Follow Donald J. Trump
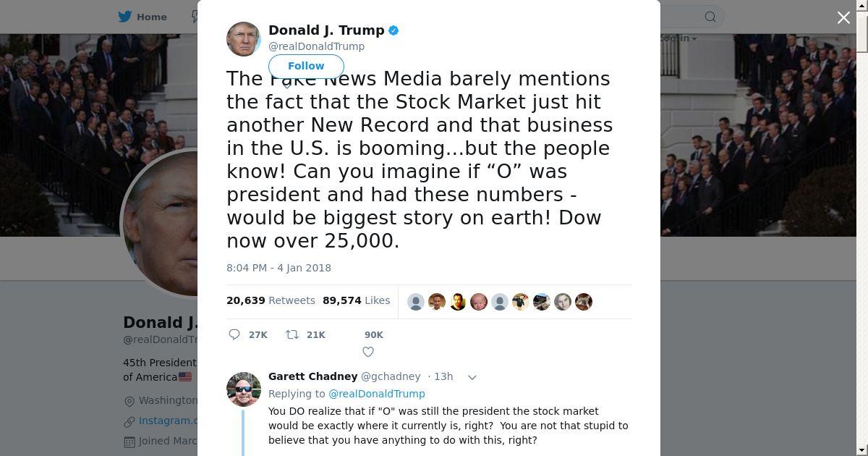Screen dimensions: 868x456 [x=306, y=66]
